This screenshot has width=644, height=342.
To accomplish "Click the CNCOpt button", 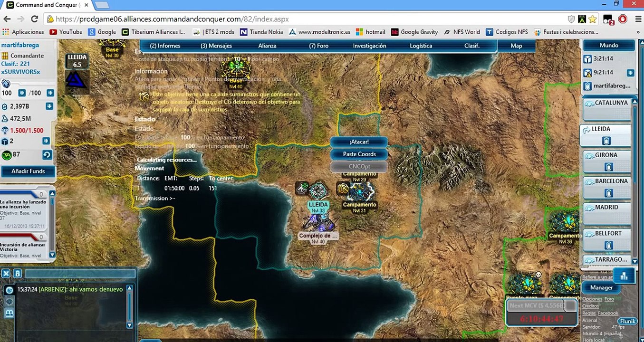I will pos(359,166).
